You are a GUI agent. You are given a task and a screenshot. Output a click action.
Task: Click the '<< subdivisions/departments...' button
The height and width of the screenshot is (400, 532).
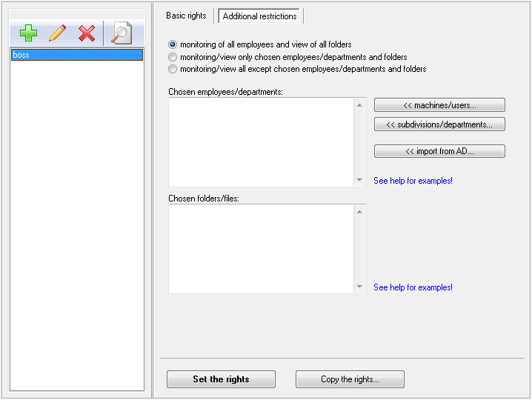tap(439, 124)
